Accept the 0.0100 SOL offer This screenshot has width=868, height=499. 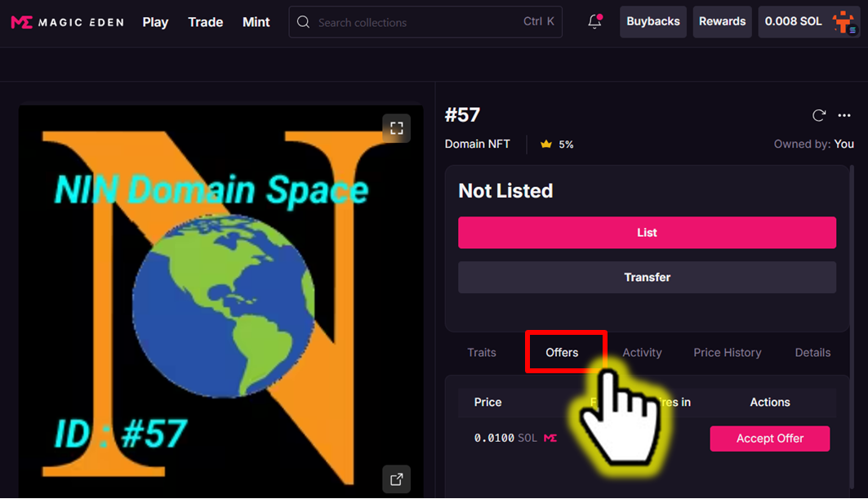(769, 439)
